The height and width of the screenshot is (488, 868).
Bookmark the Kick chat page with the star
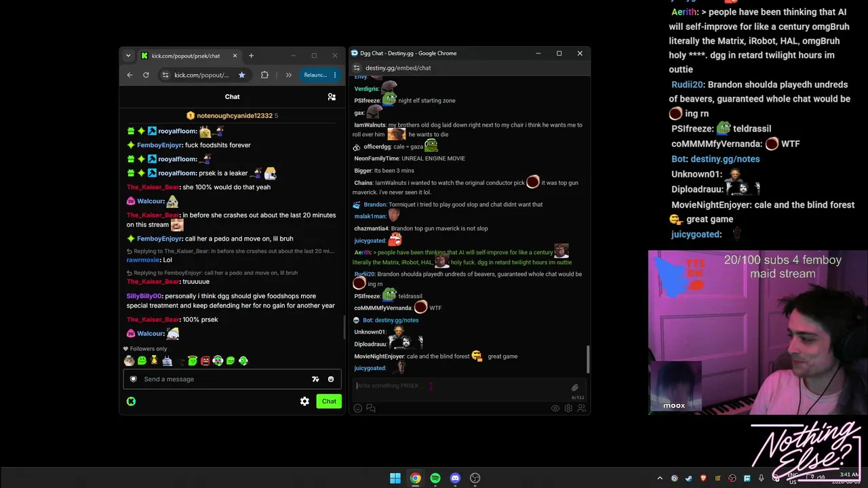click(x=241, y=75)
